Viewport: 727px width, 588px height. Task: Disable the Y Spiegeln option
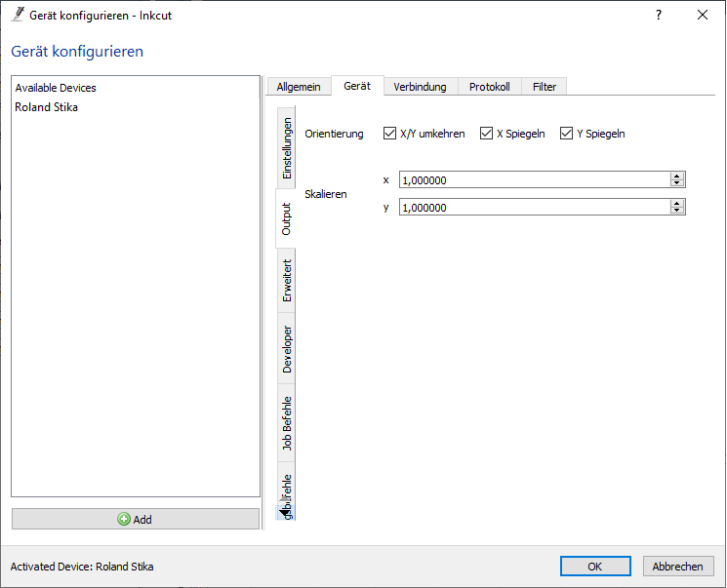566,134
